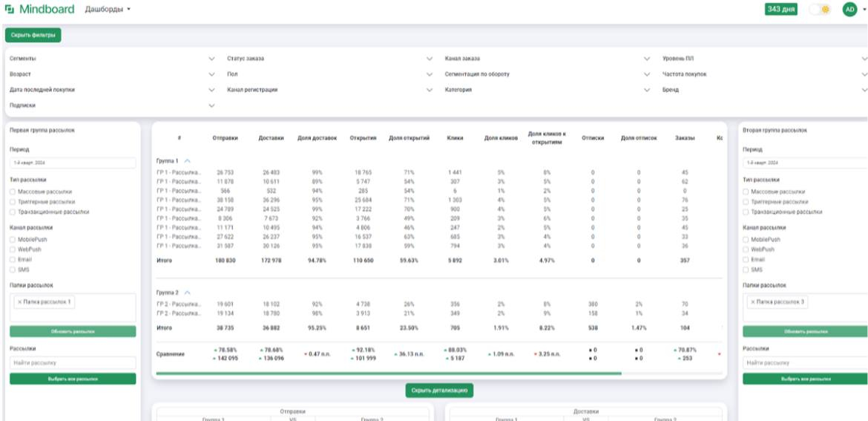The width and height of the screenshot is (868, 421).
Task: Click the table's green horizontal scrollbar
Action: tap(389, 373)
